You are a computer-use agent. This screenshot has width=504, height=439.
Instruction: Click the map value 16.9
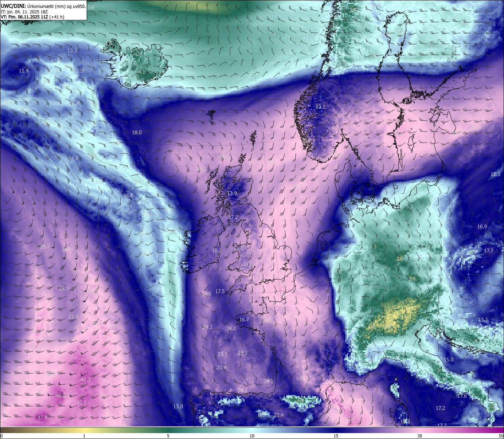click(x=482, y=227)
